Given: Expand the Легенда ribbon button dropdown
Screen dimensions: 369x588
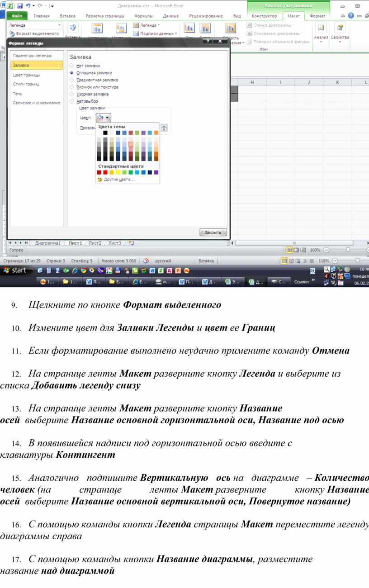Looking at the screenshot, I should click(159, 26).
